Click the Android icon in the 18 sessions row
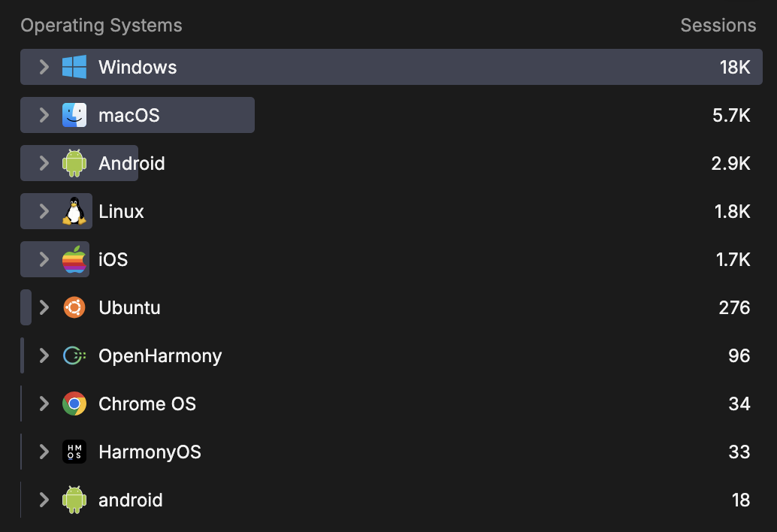 (74, 500)
